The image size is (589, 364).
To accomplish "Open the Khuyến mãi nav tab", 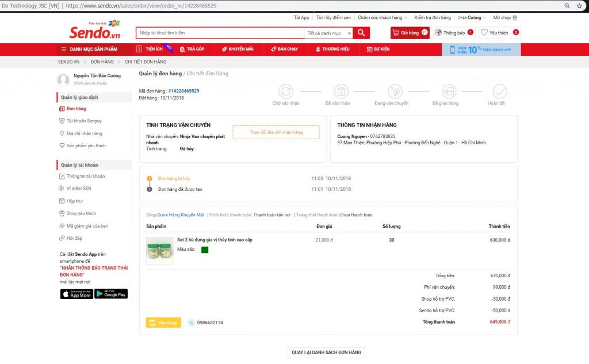I will pos(238,49).
